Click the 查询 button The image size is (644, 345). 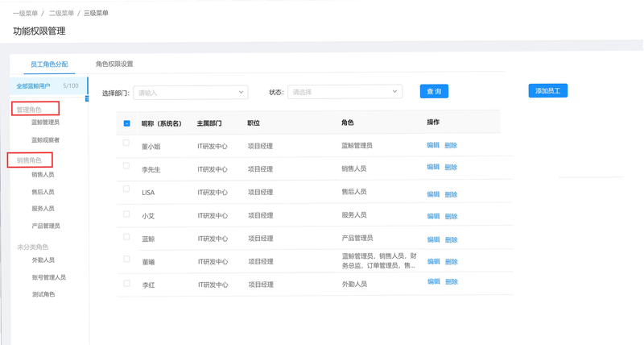pos(434,91)
